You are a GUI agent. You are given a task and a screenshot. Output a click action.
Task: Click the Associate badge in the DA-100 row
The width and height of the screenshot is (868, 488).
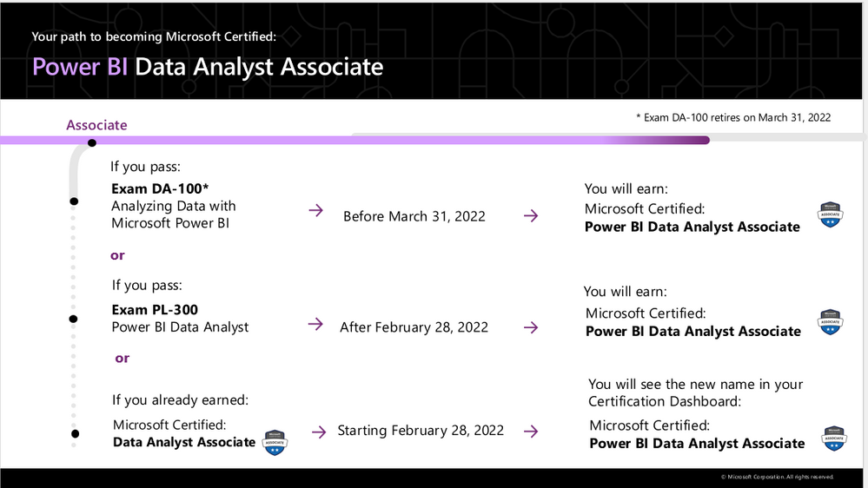pos(830,215)
